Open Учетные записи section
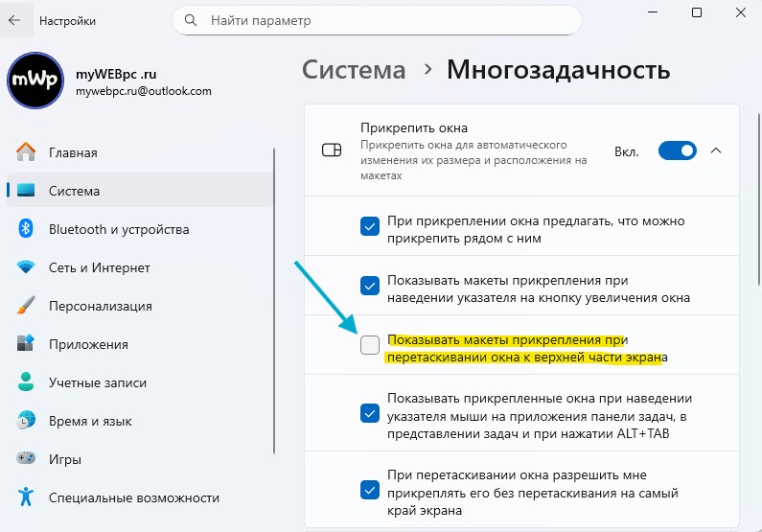The image size is (762, 532). tap(140, 382)
